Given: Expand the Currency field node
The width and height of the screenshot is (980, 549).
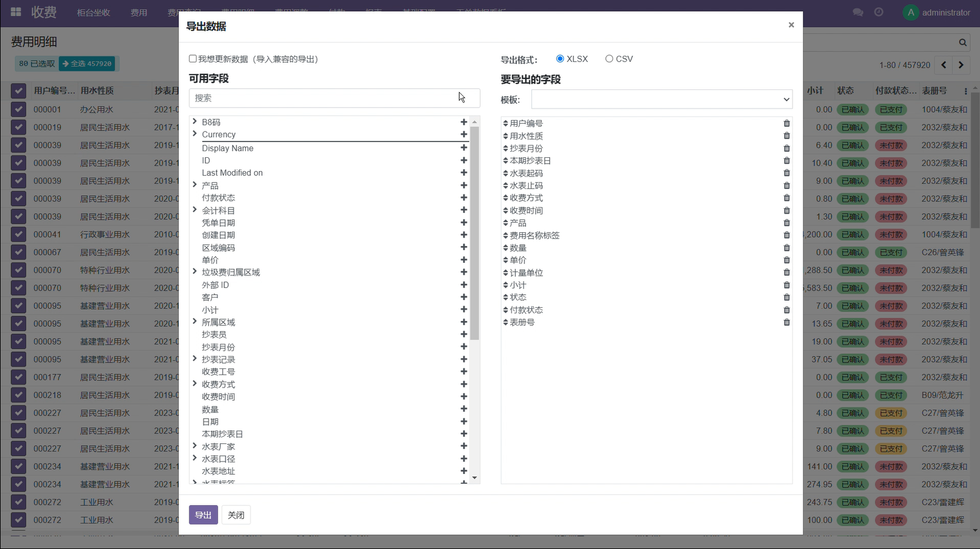Looking at the screenshot, I should point(195,134).
